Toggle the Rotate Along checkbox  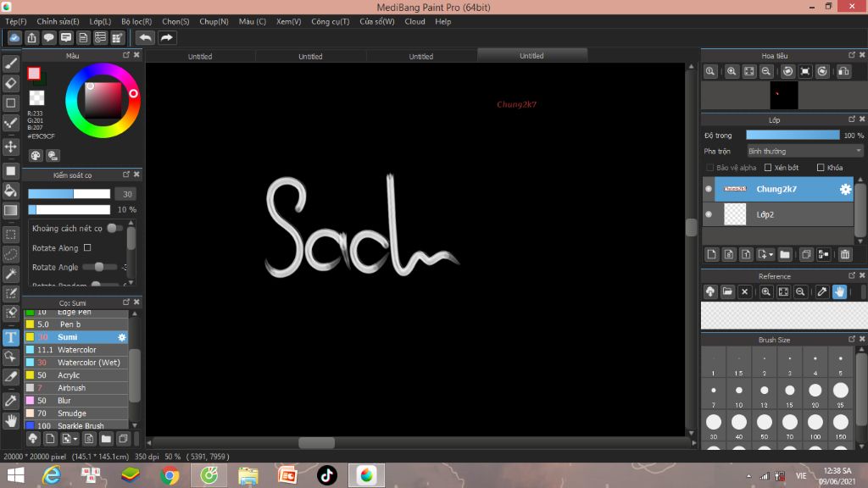click(x=87, y=248)
